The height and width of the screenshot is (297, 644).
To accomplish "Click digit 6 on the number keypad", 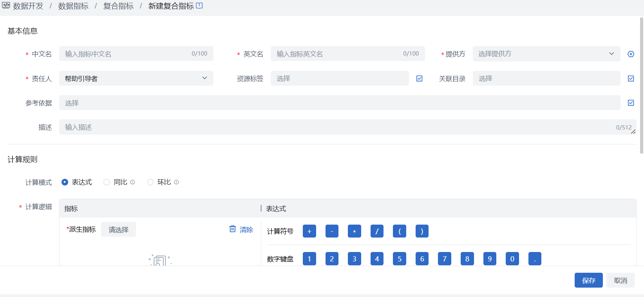I will [422, 259].
